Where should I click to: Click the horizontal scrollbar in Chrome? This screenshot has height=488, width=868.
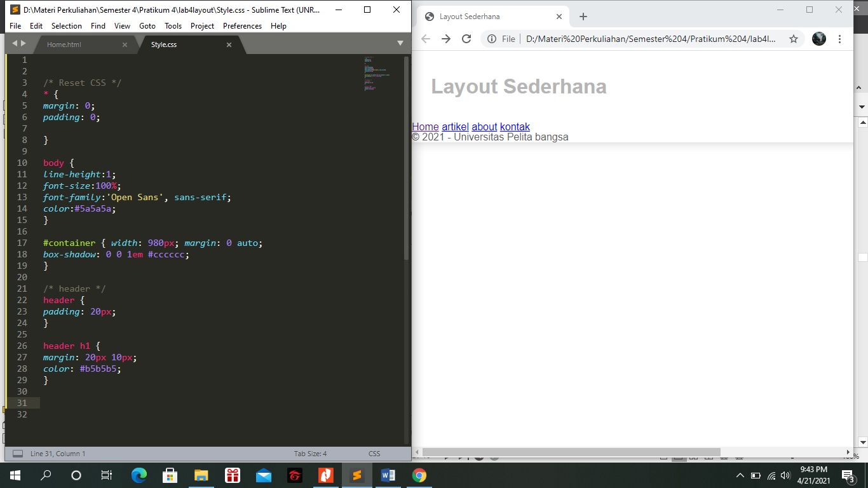pyautogui.click(x=571, y=452)
